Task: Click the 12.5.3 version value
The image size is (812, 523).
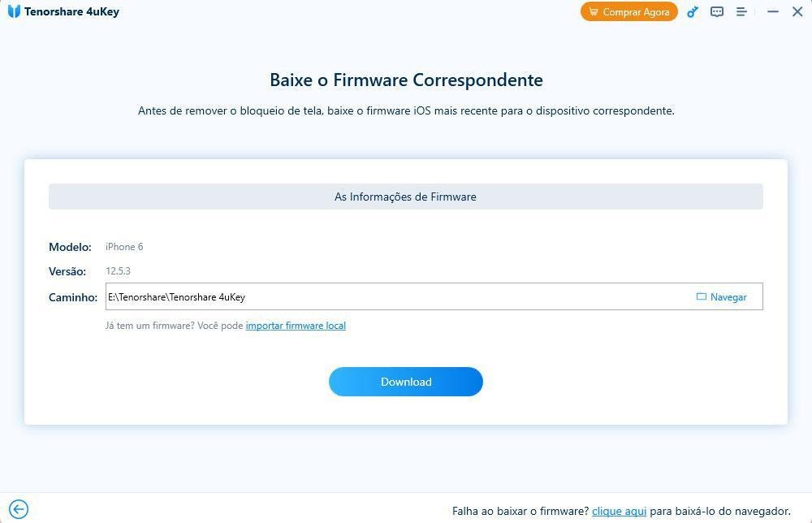Action: pyautogui.click(x=119, y=271)
